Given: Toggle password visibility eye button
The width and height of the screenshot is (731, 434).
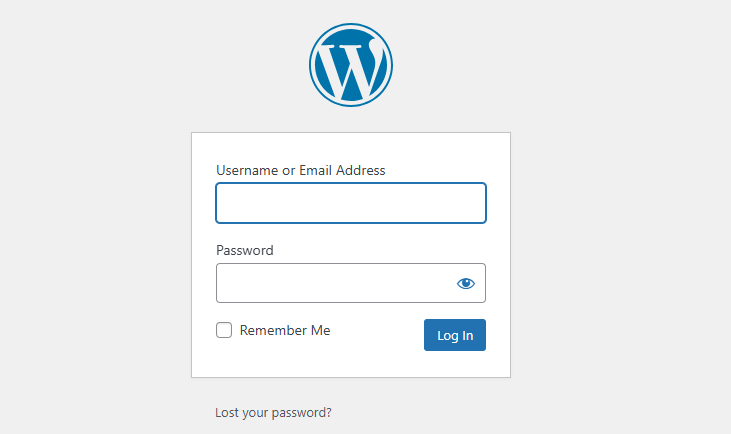Looking at the screenshot, I should click(x=466, y=283).
